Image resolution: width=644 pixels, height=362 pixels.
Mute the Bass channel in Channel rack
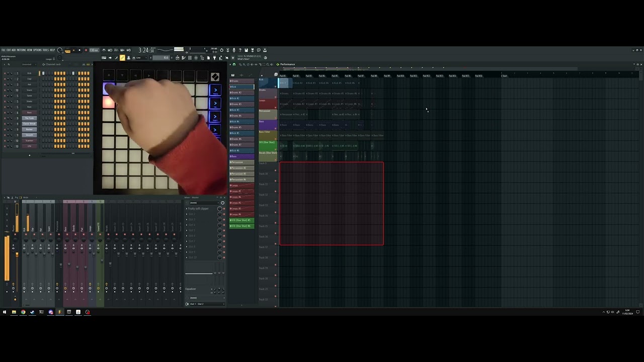pos(5,113)
